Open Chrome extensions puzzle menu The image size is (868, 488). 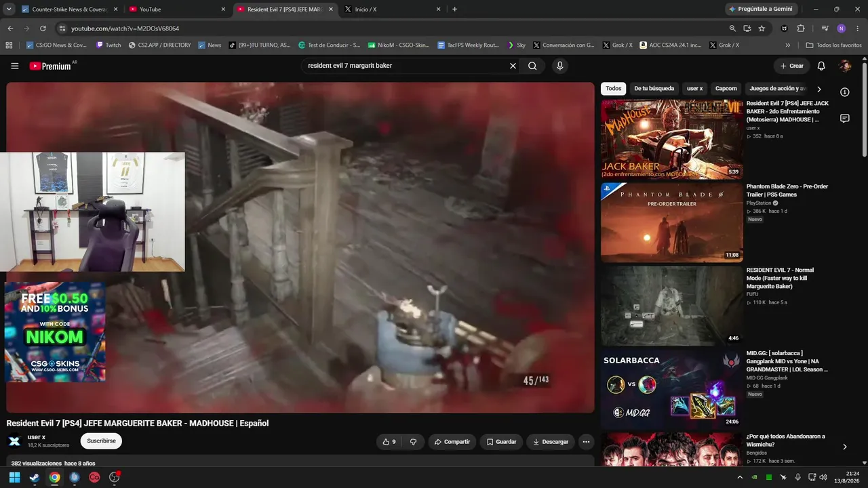(801, 28)
